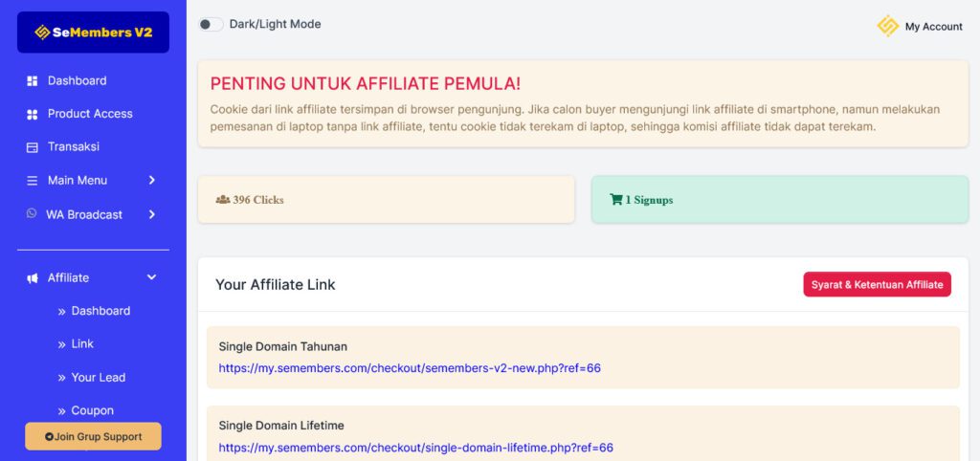Select the Your Lead submenu item
The width and height of the screenshot is (980, 461).
tap(98, 377)
